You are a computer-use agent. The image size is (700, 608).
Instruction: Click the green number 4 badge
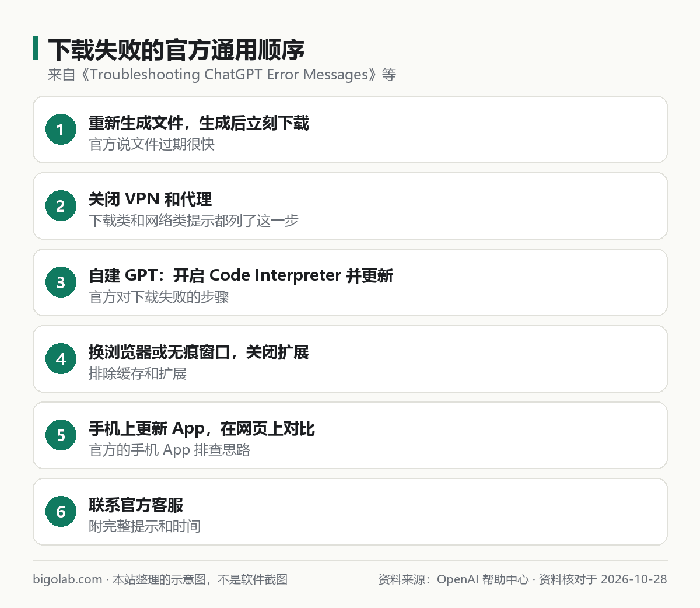(x=61, y=359)
